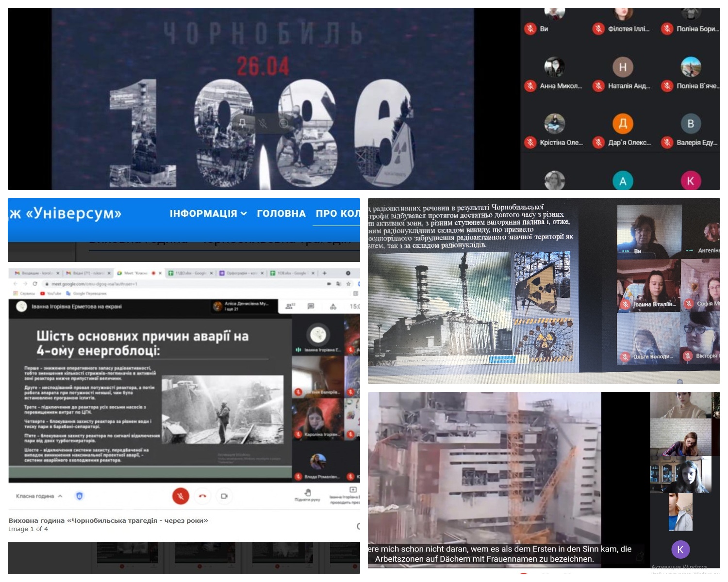
Task: Open the ПРО КОЛ... menu item
Action: [x=337, y=213]
